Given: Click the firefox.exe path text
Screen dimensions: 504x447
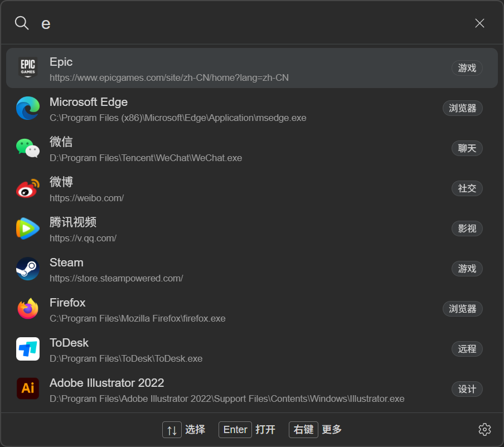Looking at the screenshot, I should coord(138,318).
